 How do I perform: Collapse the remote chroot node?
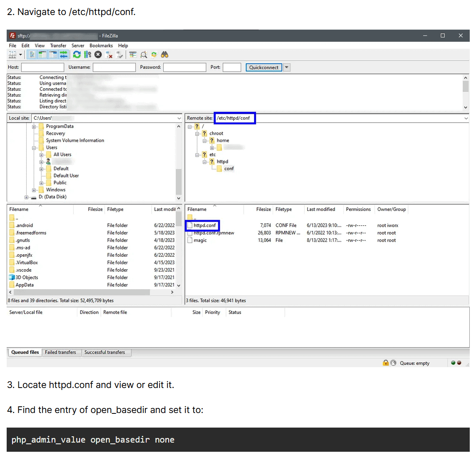pos(197,134)
